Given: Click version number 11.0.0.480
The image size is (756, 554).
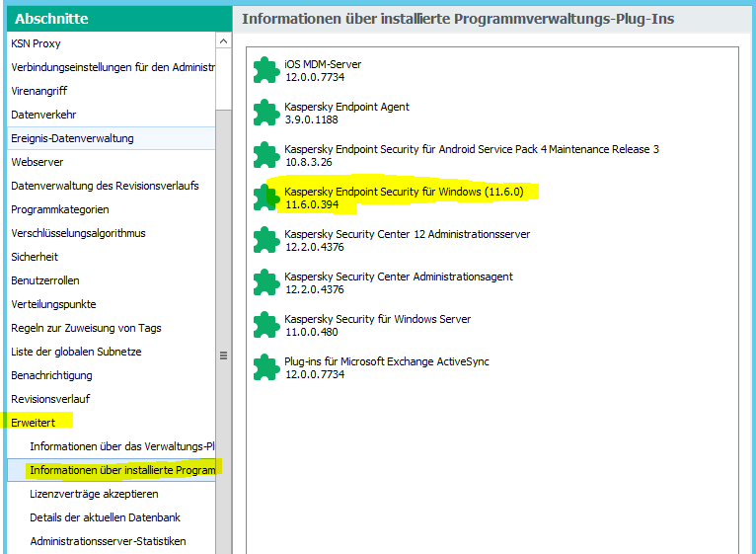Looking at the screenshot, I should pyautogui.click(x=312, y=332).
